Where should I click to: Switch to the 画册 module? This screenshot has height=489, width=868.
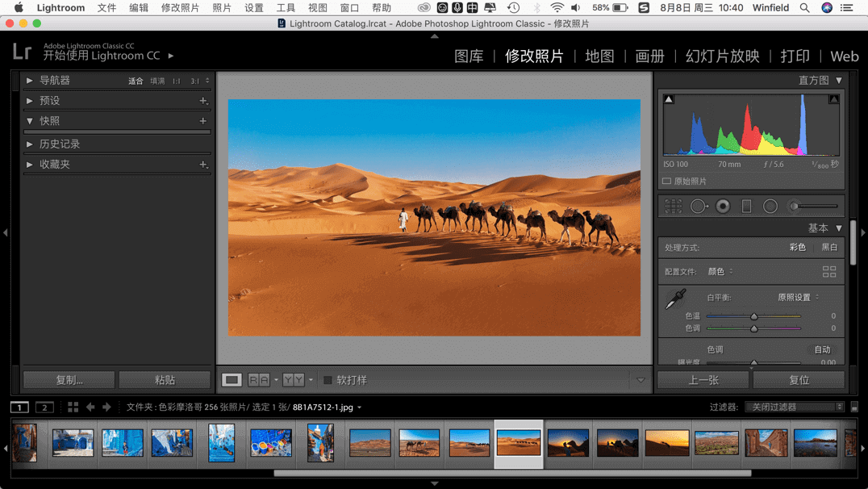point(650,56)
